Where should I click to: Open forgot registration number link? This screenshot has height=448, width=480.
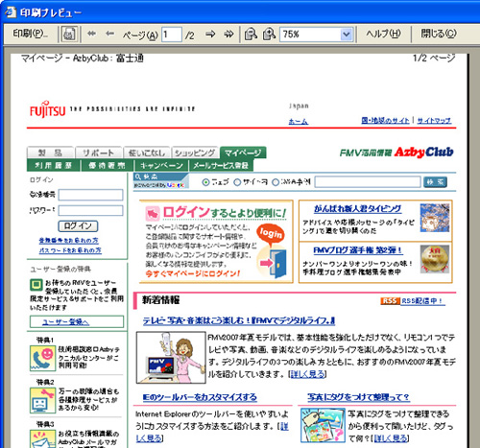coord(68,240)
